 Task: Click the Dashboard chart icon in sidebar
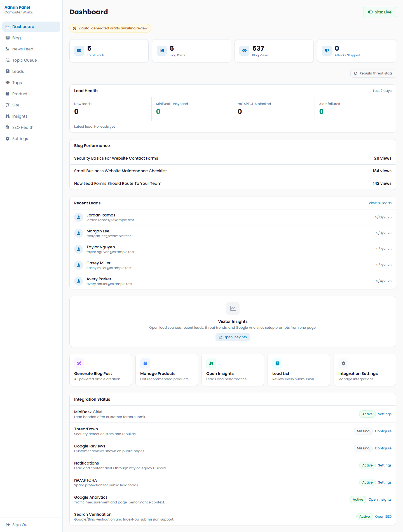coord(8,27)
